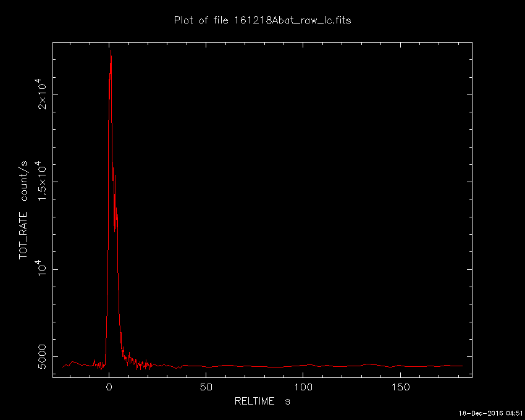
Task: Click the 'TOT_RATE count/s' axis label
Action: click(23, 210)
